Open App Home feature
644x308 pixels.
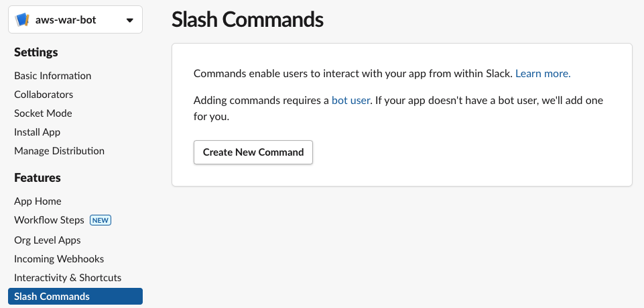point(38,201)
